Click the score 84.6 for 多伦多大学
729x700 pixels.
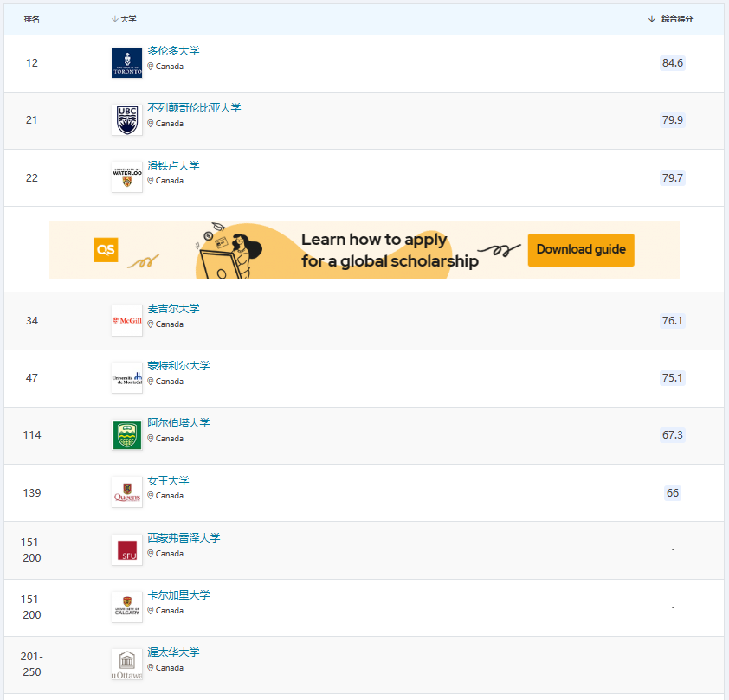click(x=672, y=62)
